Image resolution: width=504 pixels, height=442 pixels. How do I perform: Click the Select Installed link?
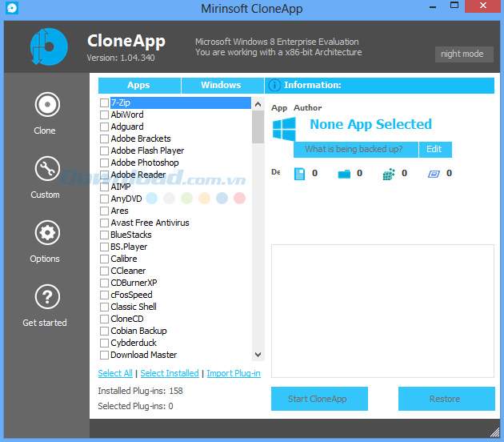pos(170,373)
